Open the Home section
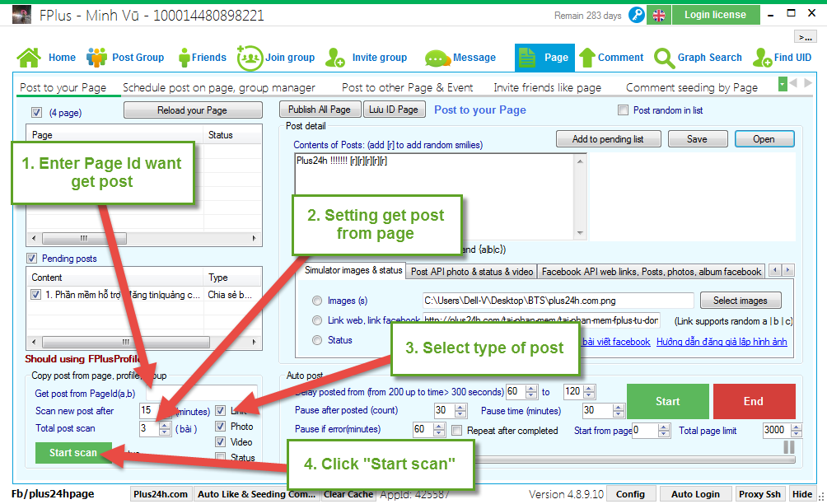Image resolution: width=827 pixels, height=504 pixels. pos(46,58)
